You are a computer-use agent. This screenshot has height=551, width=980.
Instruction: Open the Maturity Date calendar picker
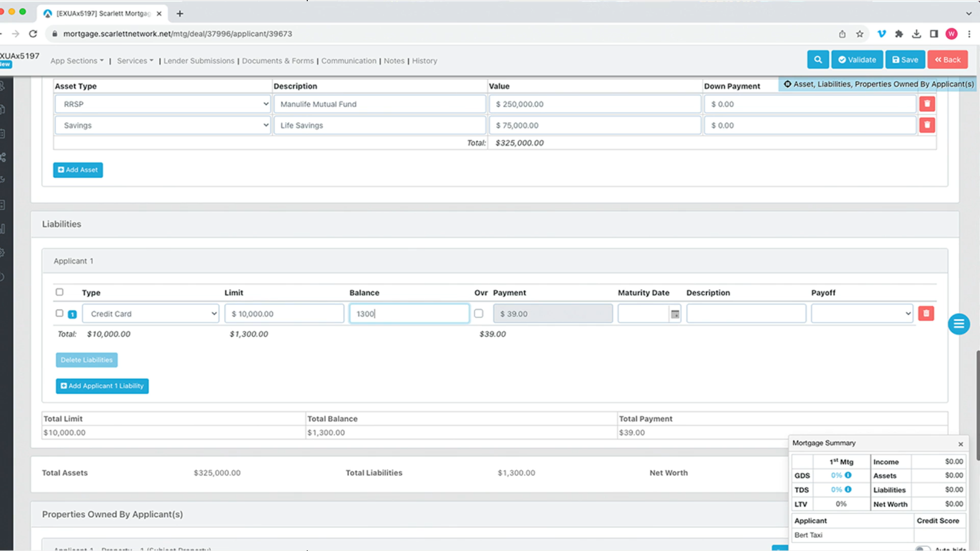(x=675, y=314)
